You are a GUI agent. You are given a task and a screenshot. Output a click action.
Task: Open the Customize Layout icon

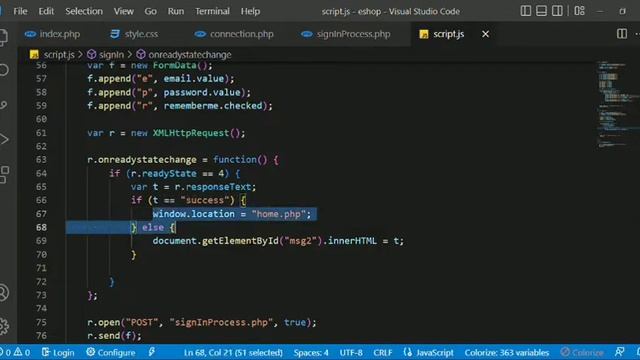[580, 11]
